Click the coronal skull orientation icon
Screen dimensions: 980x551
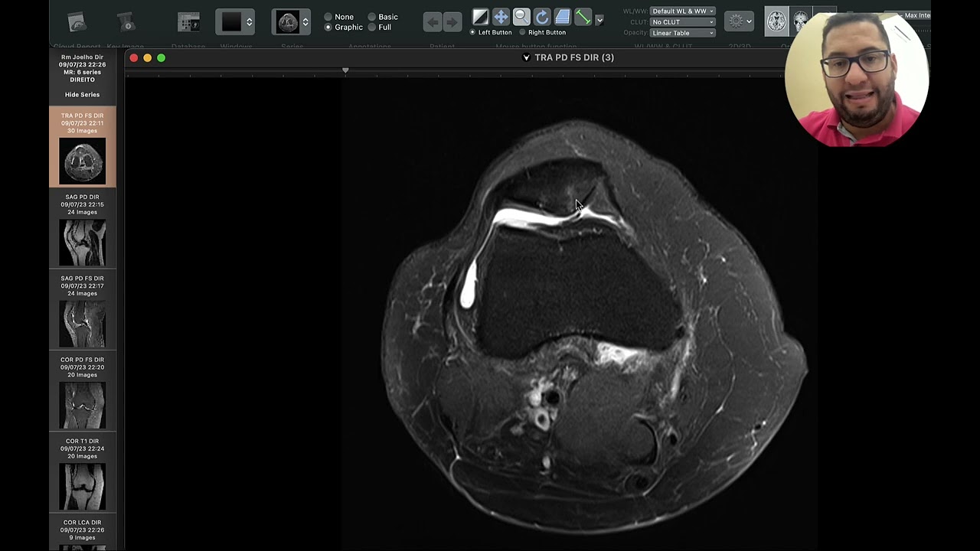tap(800, 21)
